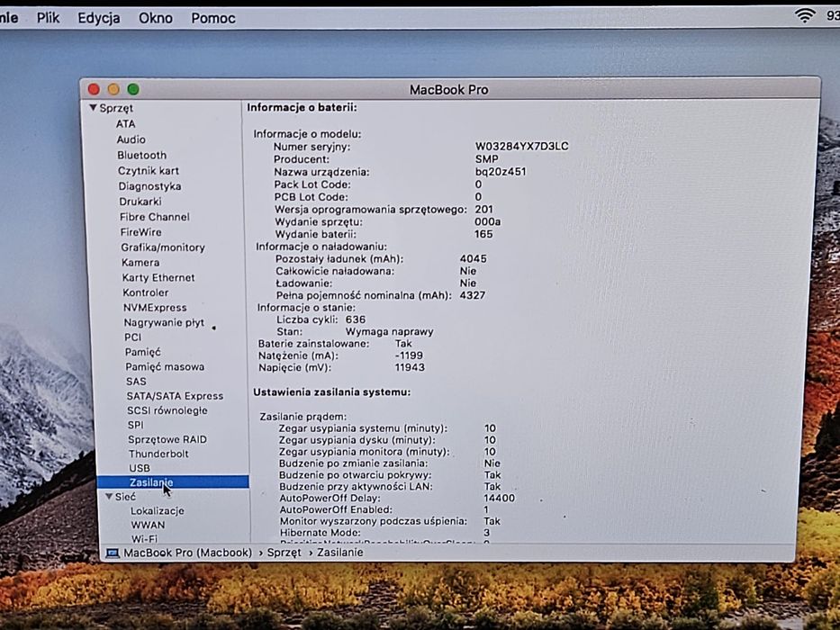The image size is (840, 630).
Task: Open the Edycja menu
Action: [x=98, y=18]
